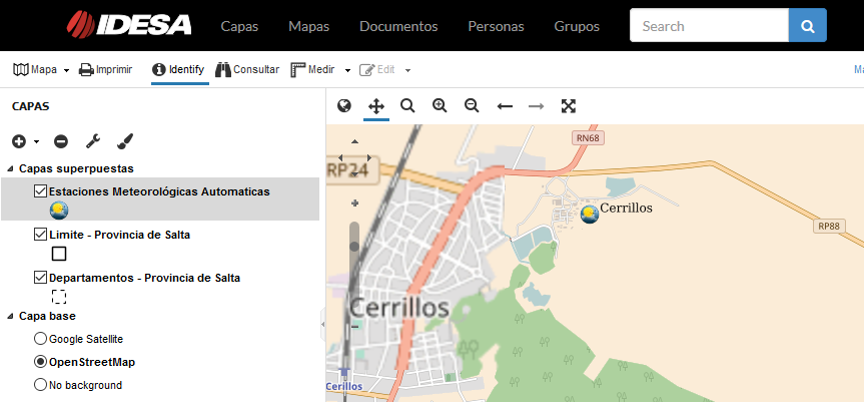864x402 pixels.
Task: Select No background base layer
Action: point(40,385)
